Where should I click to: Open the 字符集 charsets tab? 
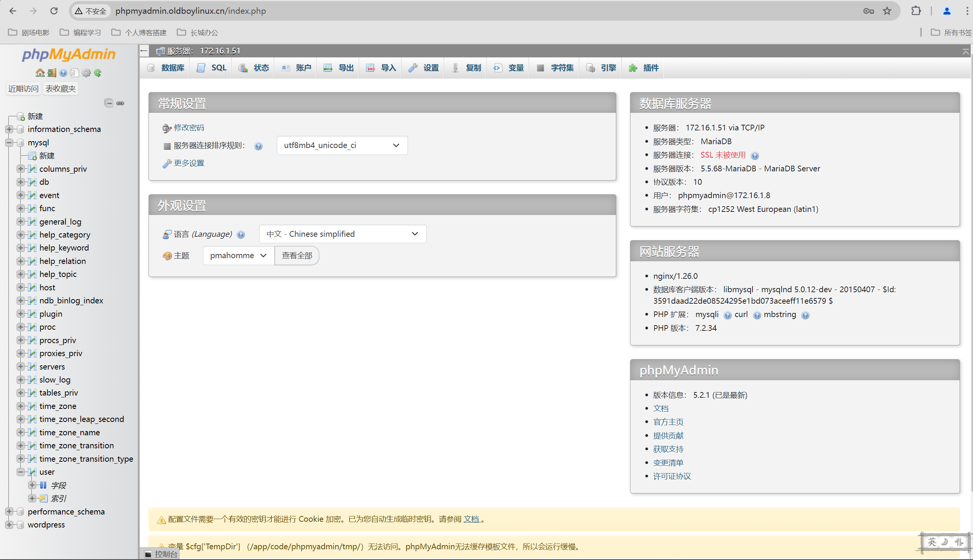[555, 68]
